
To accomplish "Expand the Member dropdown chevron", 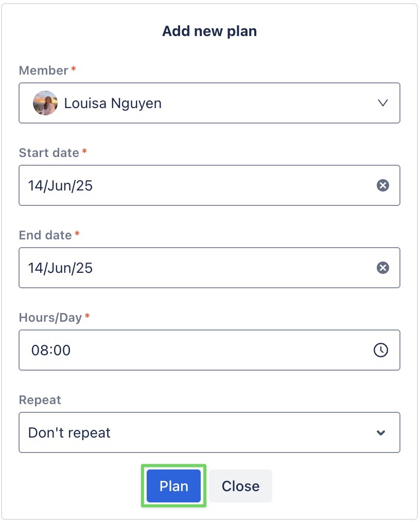I will pyautogui.click(x=383, y=103).
